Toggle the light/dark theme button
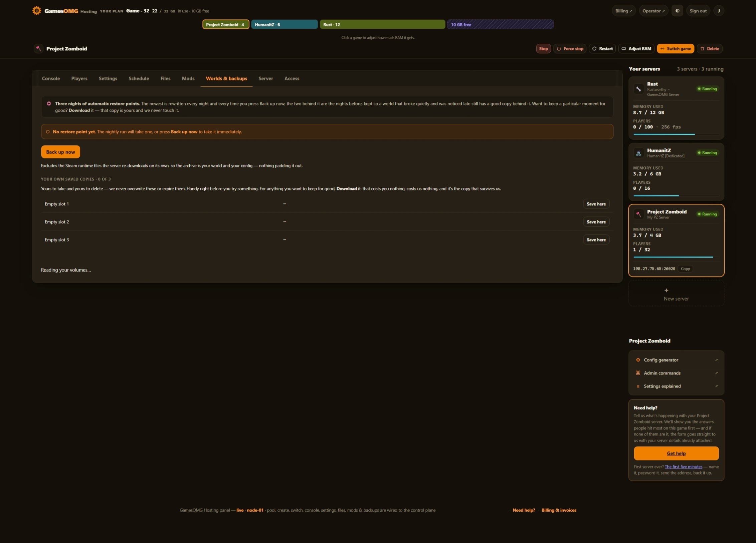The image size is (756, 543). point(677,11)
